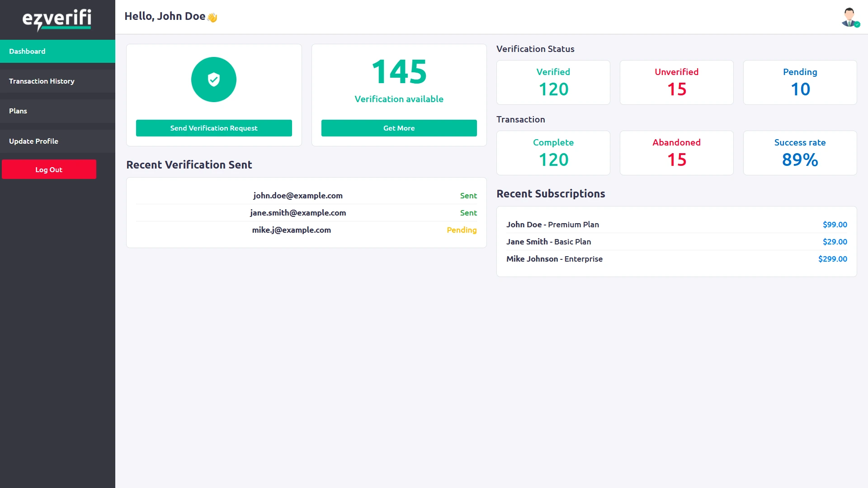The image size is (868, 488).
Task: Open the Verified 120 status card
Action: (x=553, y=82)
